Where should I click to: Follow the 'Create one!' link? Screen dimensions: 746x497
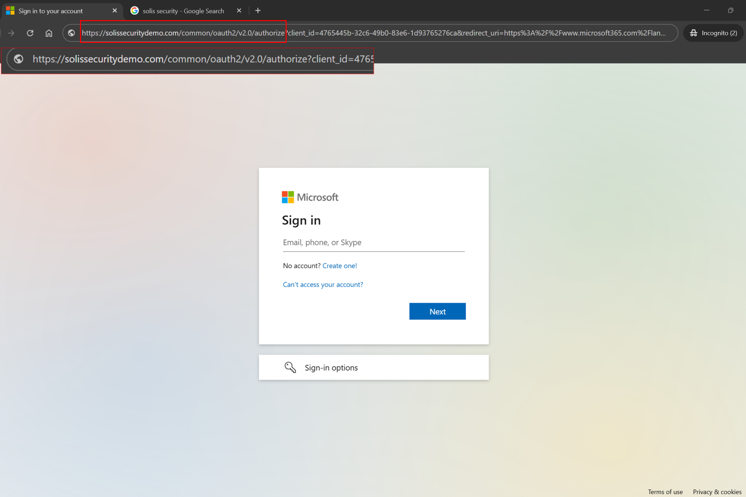(x=340, y=266)
